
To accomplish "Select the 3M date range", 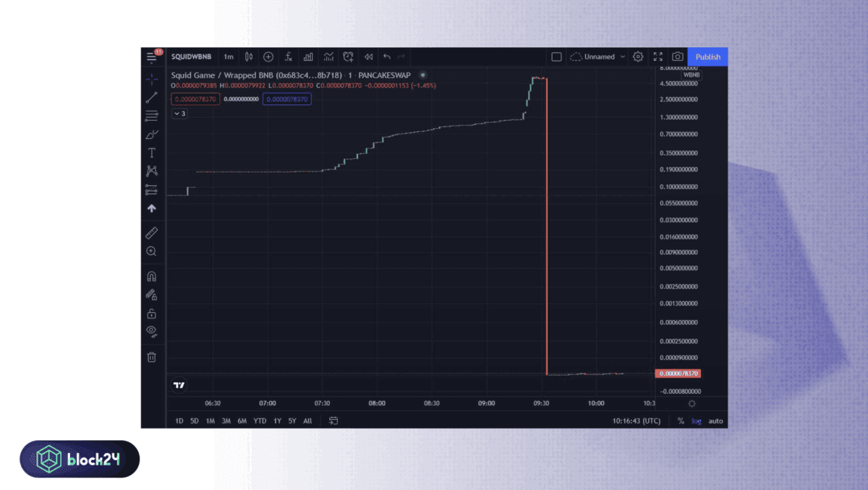I will click(x=226, y=421).
